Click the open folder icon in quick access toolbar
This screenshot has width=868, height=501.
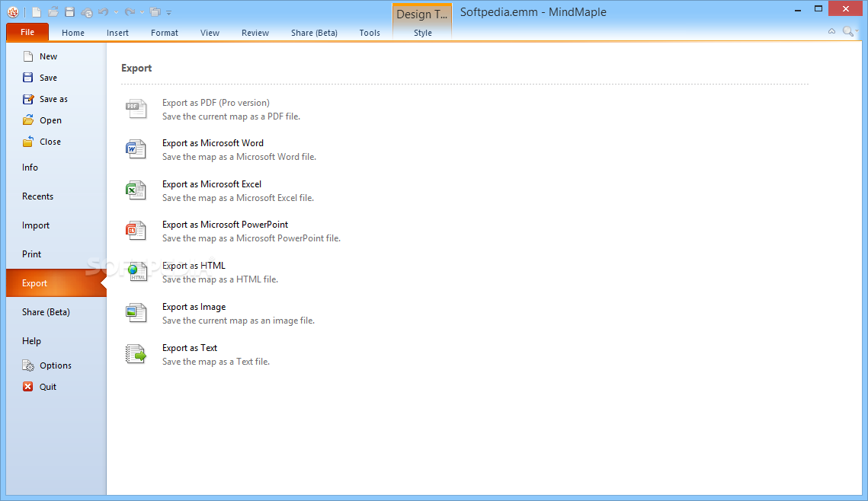(x=53, y=11)
